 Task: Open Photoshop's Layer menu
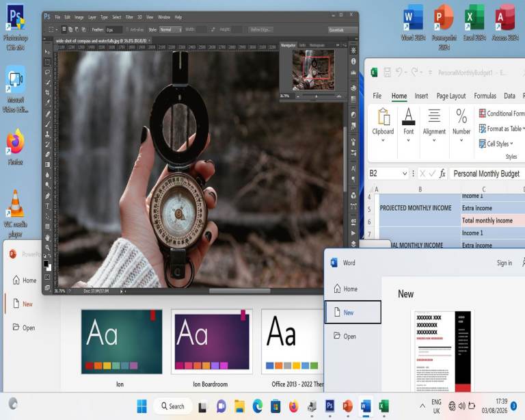(x=92, y=17)
